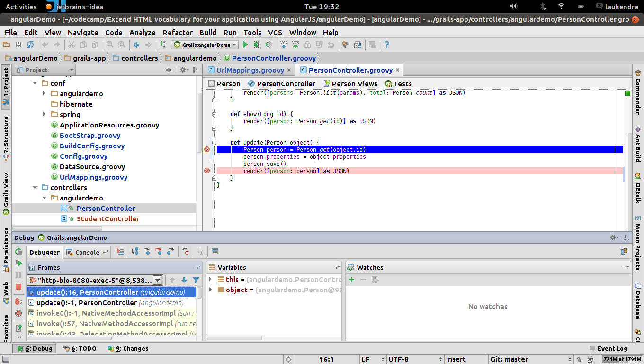Switch to the UrlMappings.groovy editor tab
The height and width of the screenshot is (364, 644).
250,70
